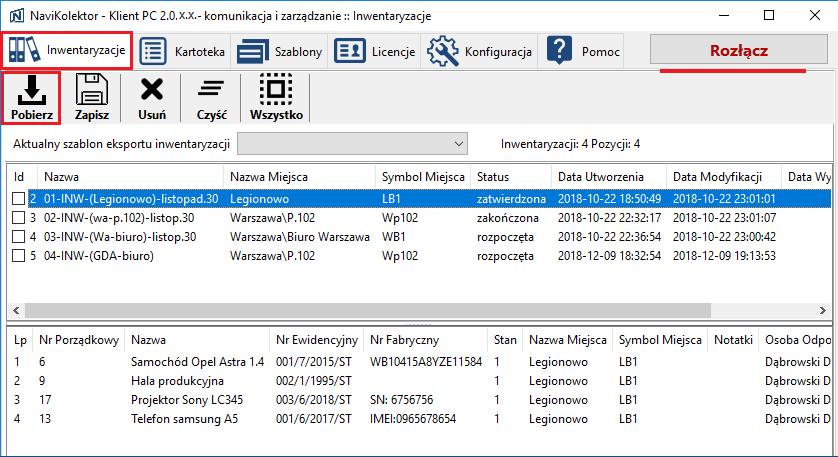Click the Nazwa Miejsca column header in top table
Image resolution: width=838 pixels, height=457 pixels.
(x=299, y=176)
